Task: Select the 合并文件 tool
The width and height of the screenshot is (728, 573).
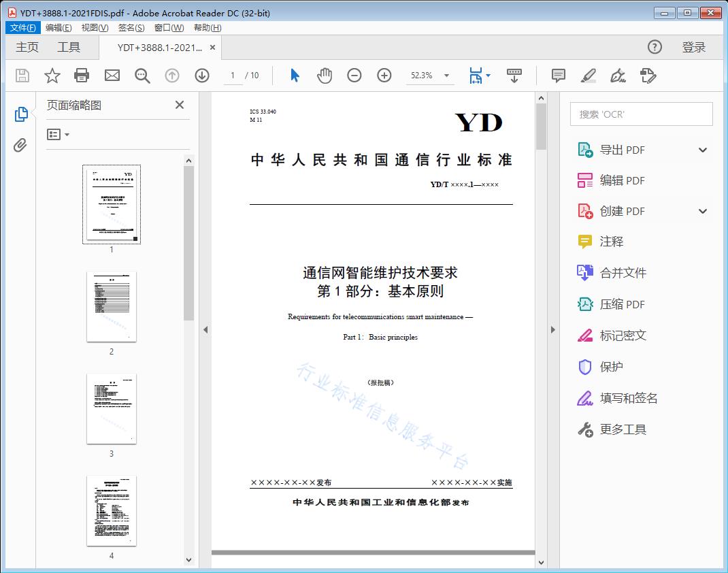Action: (x=609, y=273)
